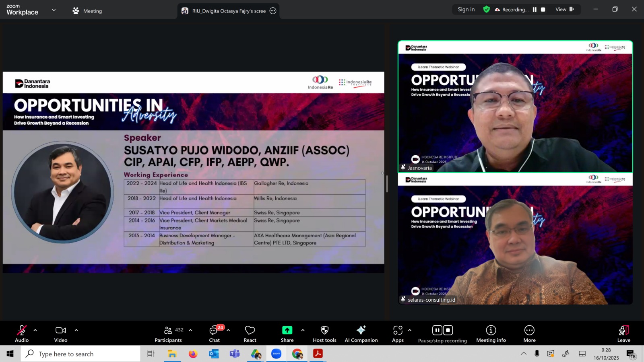Click the divider handle between panels
The width and height of the screenshot is (644, 362).
click(387, 184)
